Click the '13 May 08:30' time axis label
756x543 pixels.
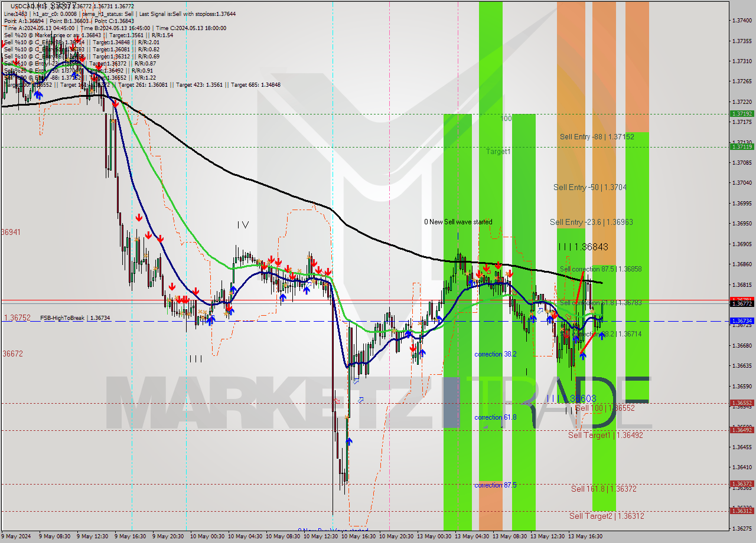click(510, 537)
